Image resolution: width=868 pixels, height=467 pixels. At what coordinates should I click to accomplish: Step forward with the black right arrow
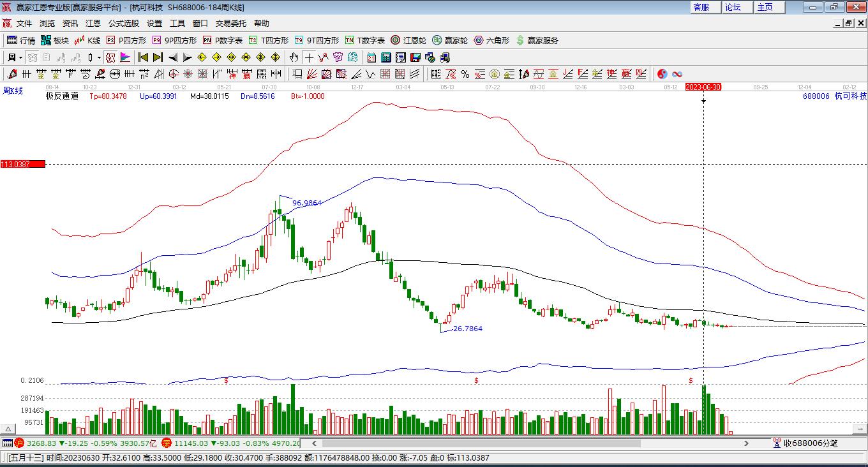tap(187, 57)
